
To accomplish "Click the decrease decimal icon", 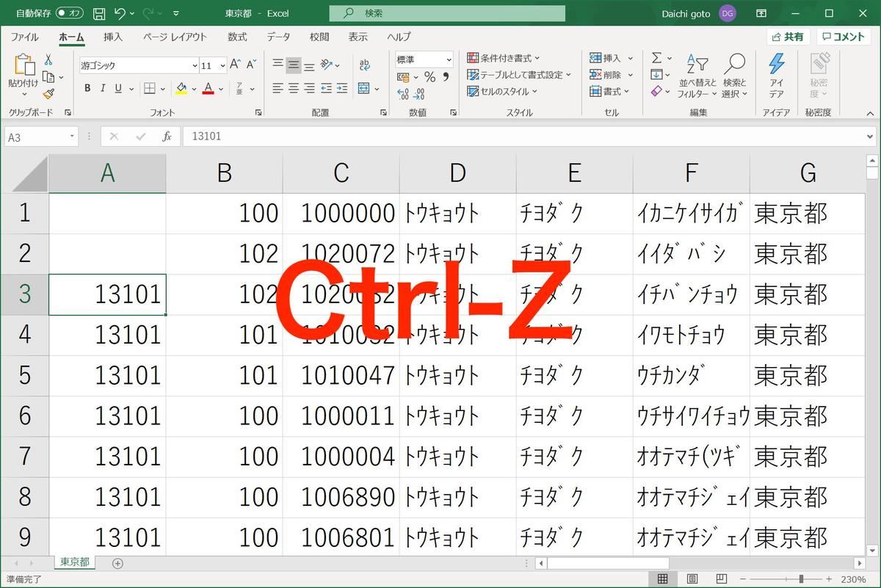I will [x=419, y=94].
